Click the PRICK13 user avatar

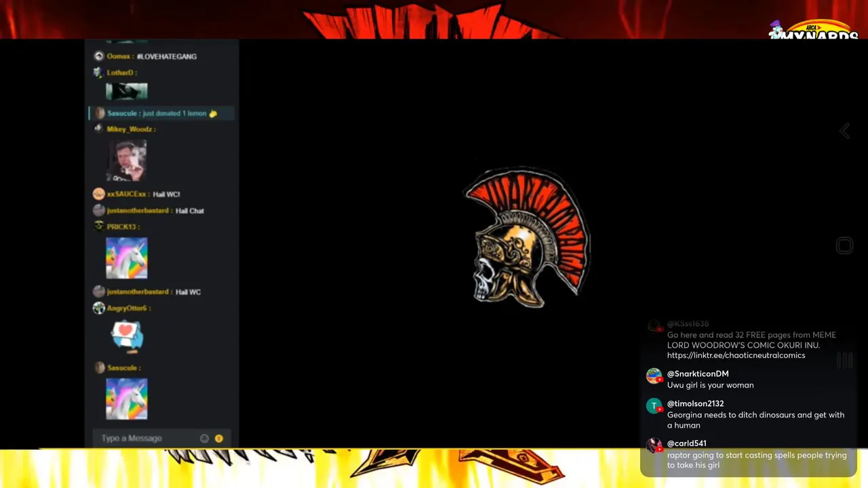(x=98, y=226)
